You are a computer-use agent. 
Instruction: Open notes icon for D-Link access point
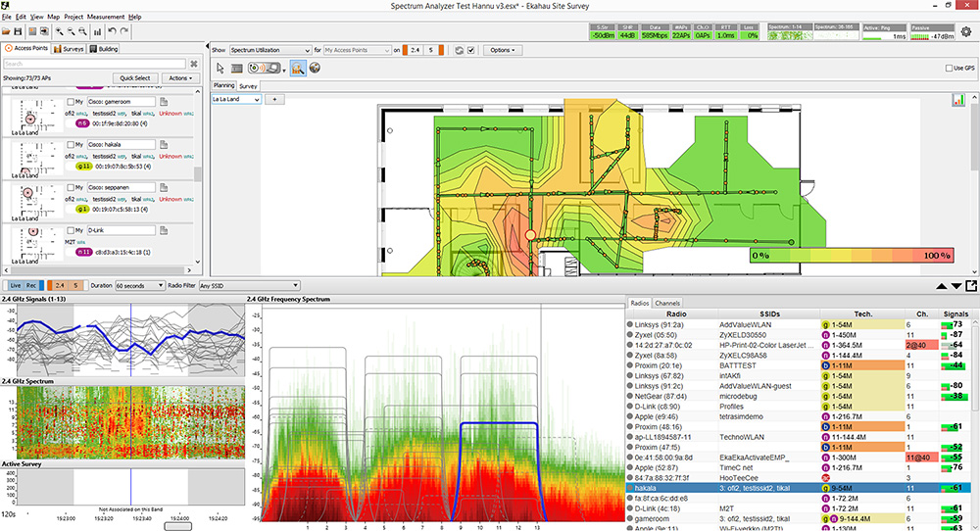pyautogui.click(x=164, y=230)
